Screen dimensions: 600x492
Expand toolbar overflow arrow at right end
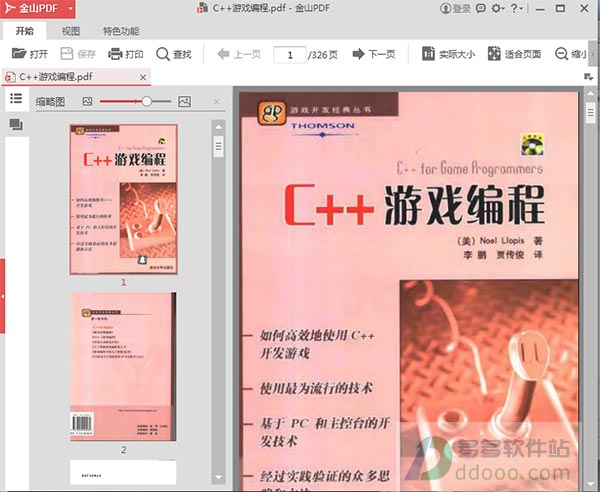pos(593,54)
